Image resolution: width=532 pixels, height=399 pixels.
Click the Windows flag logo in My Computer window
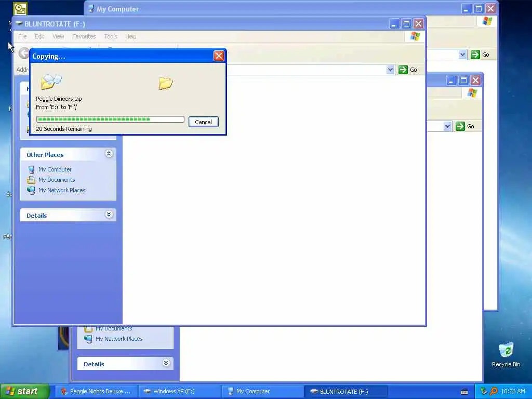click(x=487, y=21)
